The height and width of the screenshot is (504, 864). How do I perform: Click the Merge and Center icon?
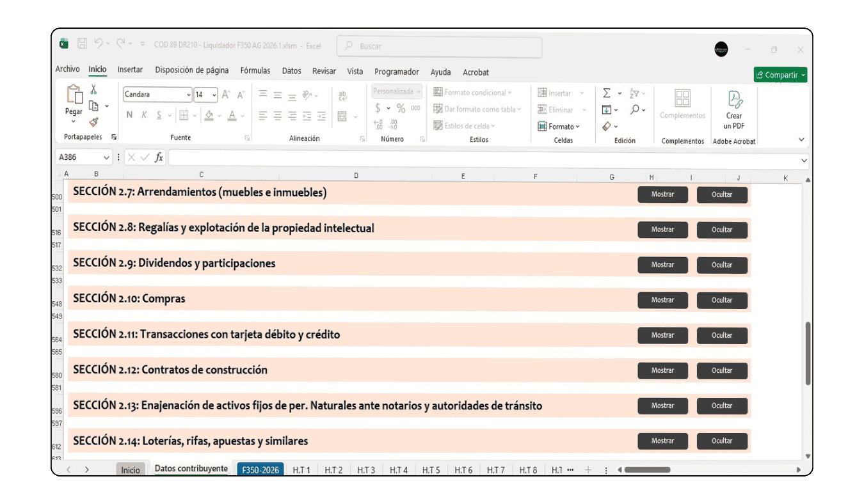pyautogui.click(x=341, y=116)
